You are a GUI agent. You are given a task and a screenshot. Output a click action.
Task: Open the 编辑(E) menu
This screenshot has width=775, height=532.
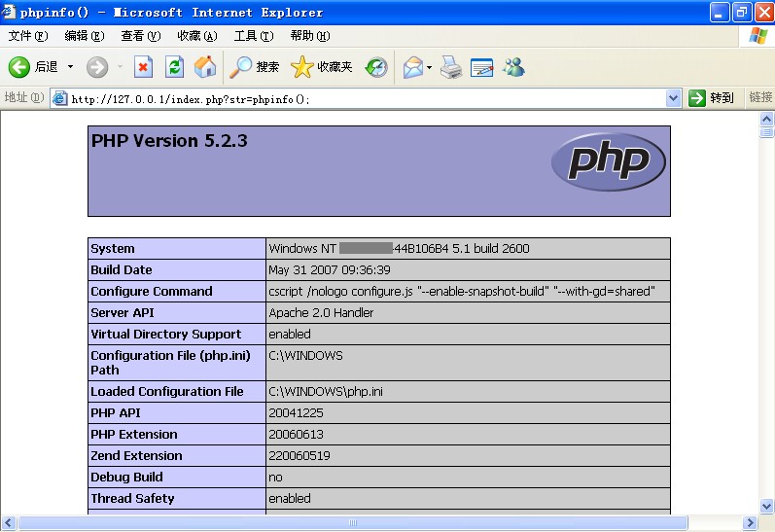click(x=85, y=36)
